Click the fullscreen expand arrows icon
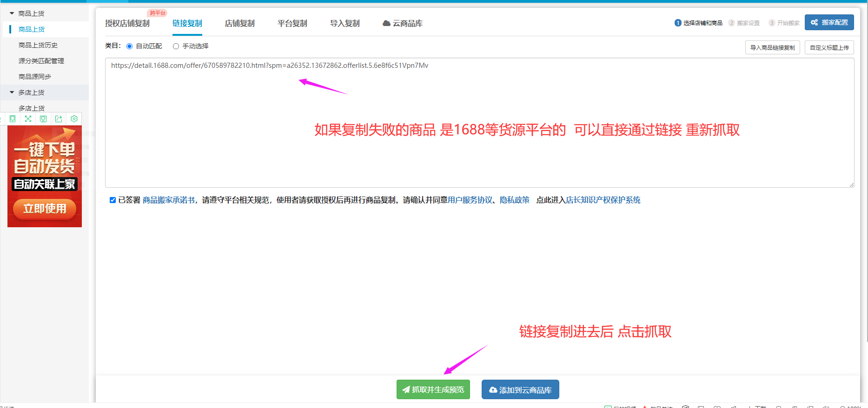This screenshot has width=868, height=408. tap(28, 119)
